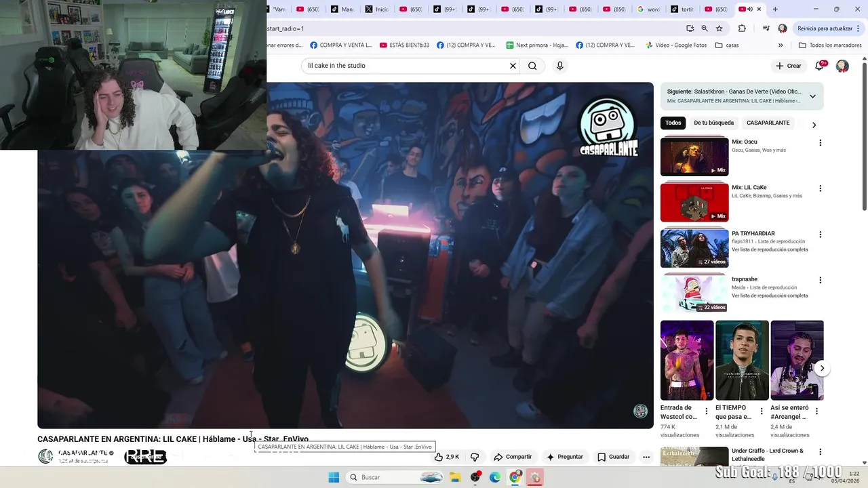
Task: Open Microsoft Edge from taskbar
Action: click(x=495, y=478)
